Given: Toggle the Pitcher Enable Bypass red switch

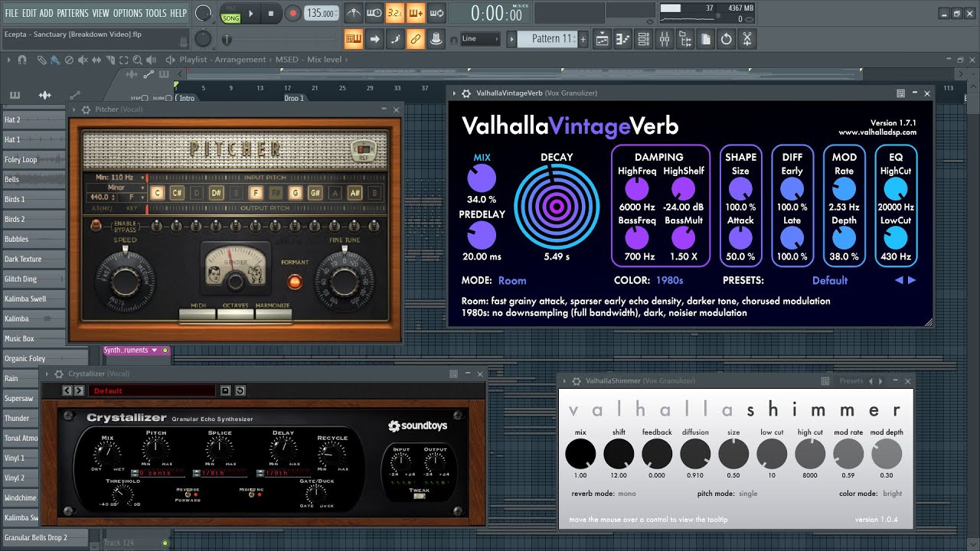Looking at the screenshot, I should pyautogui.click(x=97, y=225).
